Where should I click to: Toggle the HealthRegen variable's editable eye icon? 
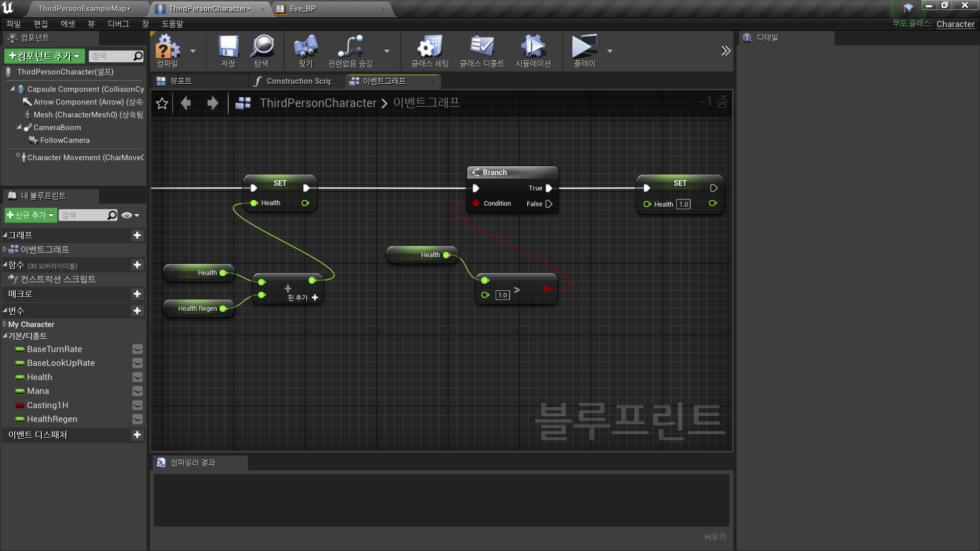tap(137, 419)
